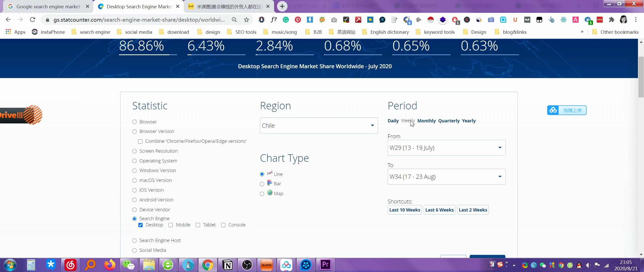The height and width of the screenshot is (272, 644).
Task: Click the Last 6 Weeks shortcut
Action: 439,210
